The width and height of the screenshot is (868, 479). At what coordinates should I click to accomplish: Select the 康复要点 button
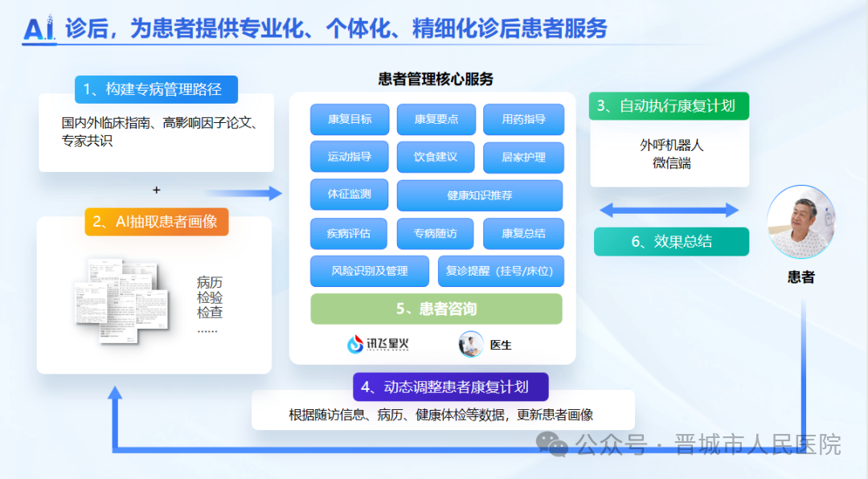(436, 119)
